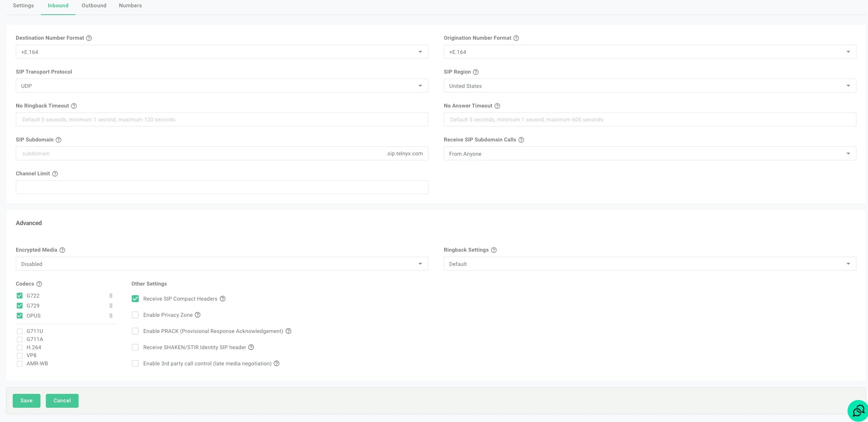Open the live chat support bubble
This screenshot has width=868, height=422.
click(x=858, y=411)
